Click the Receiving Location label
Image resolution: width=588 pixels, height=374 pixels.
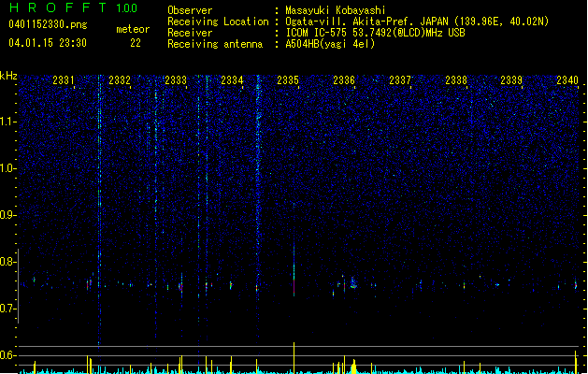[x=218, y=22]
